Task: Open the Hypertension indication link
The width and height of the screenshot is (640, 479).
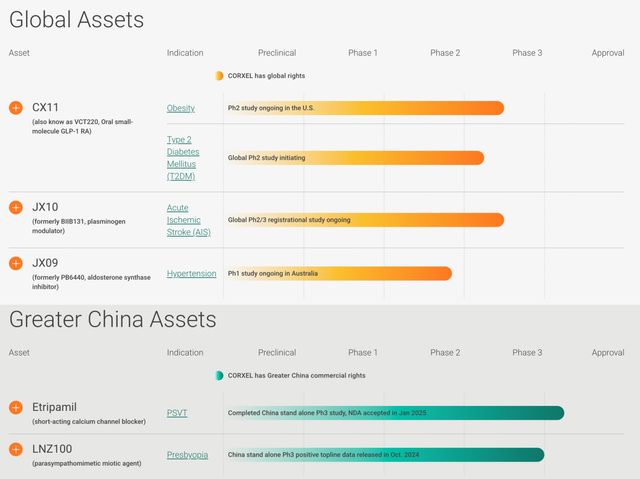Action: pos(191,273)
